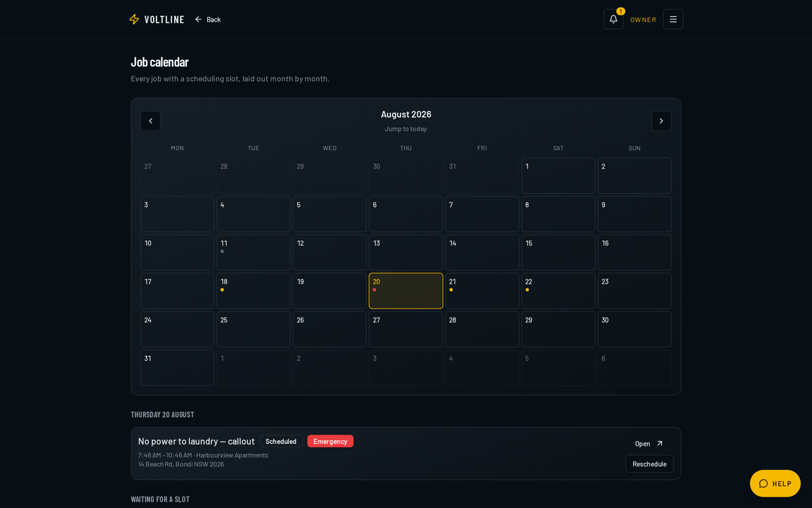Click Jump to today
This screenshot has width=812, height=508.
tap(406, 129)
